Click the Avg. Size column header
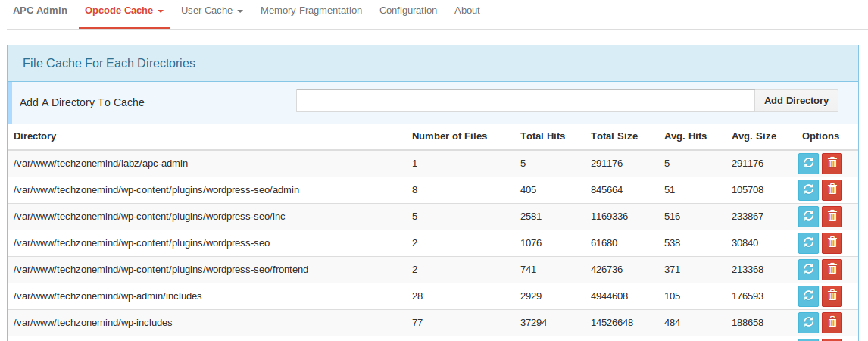The image size is (868, 341). [x=754, y=136]
